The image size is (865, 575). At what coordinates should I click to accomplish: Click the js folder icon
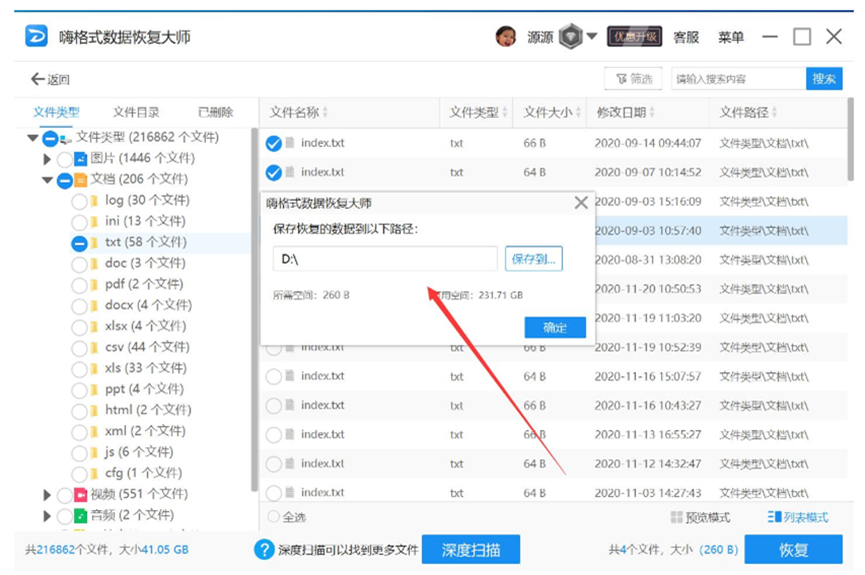point(94,452)
